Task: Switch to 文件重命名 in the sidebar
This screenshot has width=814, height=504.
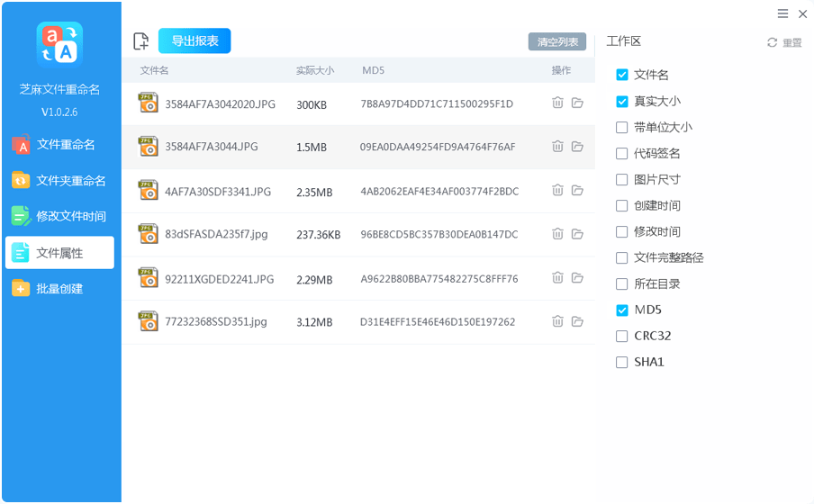Action: pos(59,144)
